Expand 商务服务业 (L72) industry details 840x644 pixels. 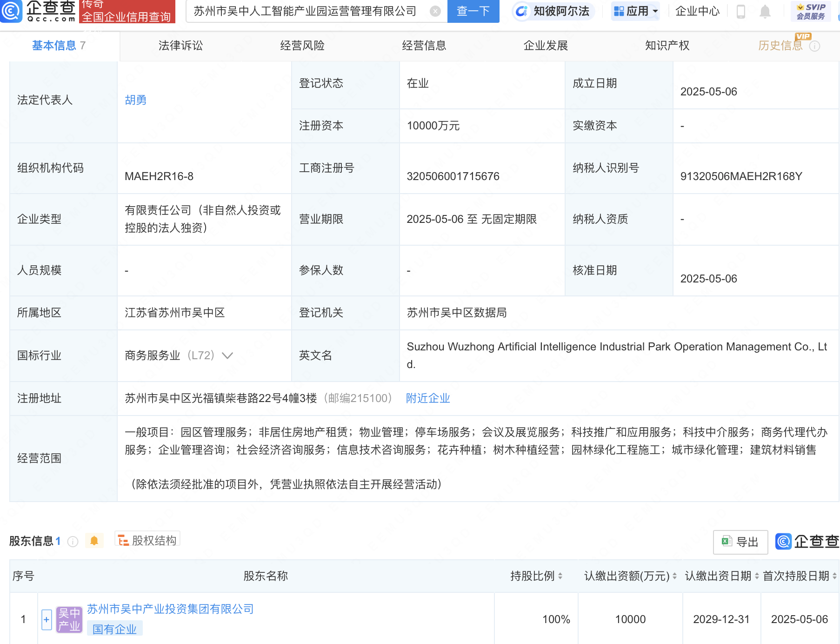pyautogui.click(x=227, y=356)
